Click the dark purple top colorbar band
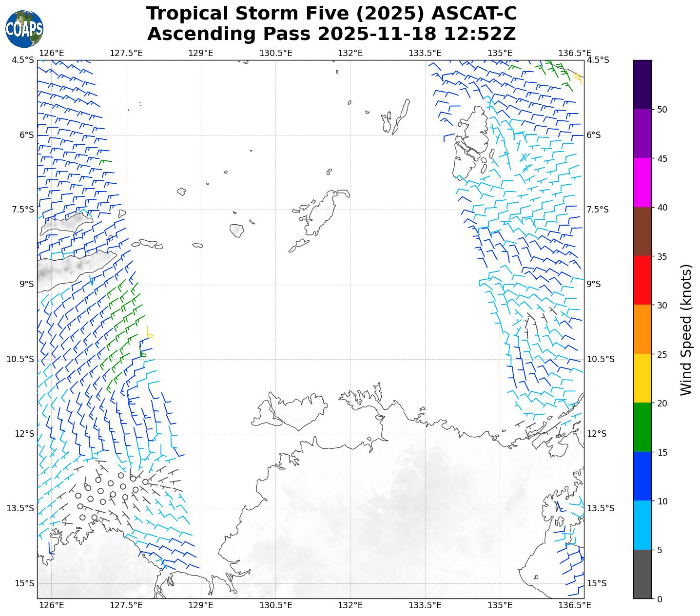This screenshot has width=700, height=616. (x=642, y=84)
